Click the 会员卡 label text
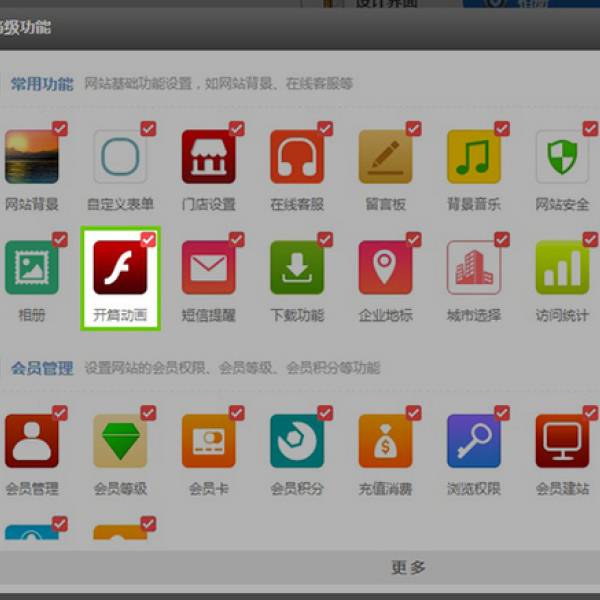Screen dimensions: 600x600 pos(209,489)
